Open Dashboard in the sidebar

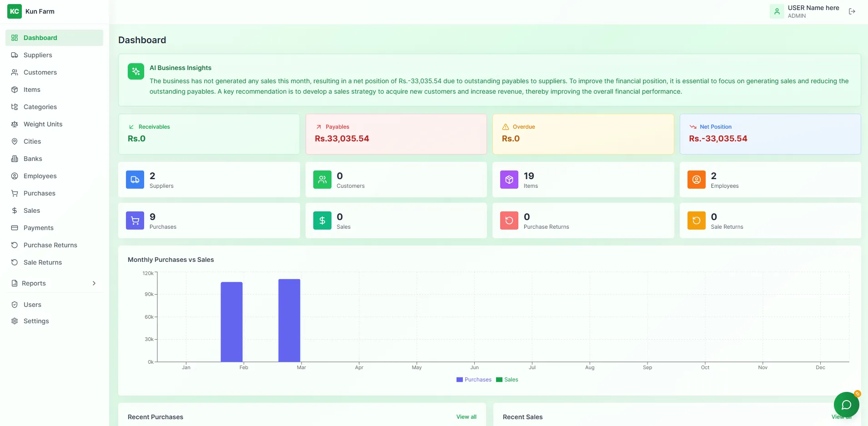(55, 38)
